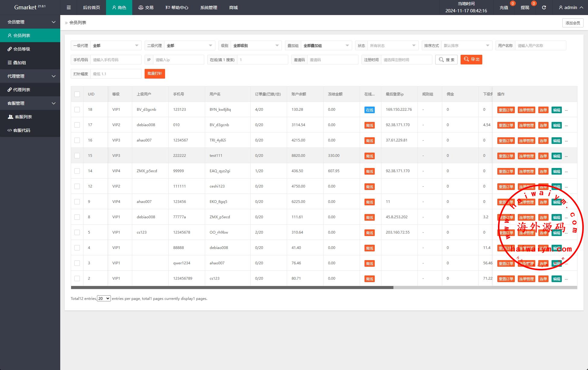This screenshot has height=370, width=588.
Task: Expand the 排序方式 sort dropdown
Action: [x=466, y=45]
